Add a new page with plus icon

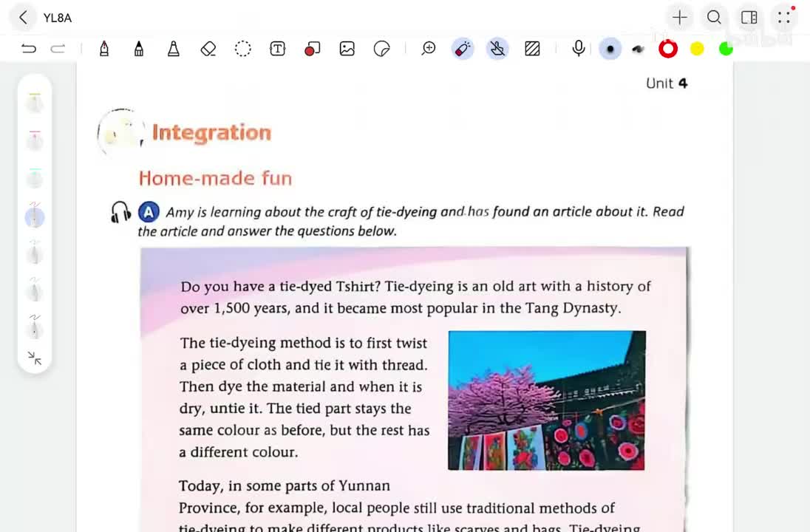pyautogui.click(x=680, y=18)
